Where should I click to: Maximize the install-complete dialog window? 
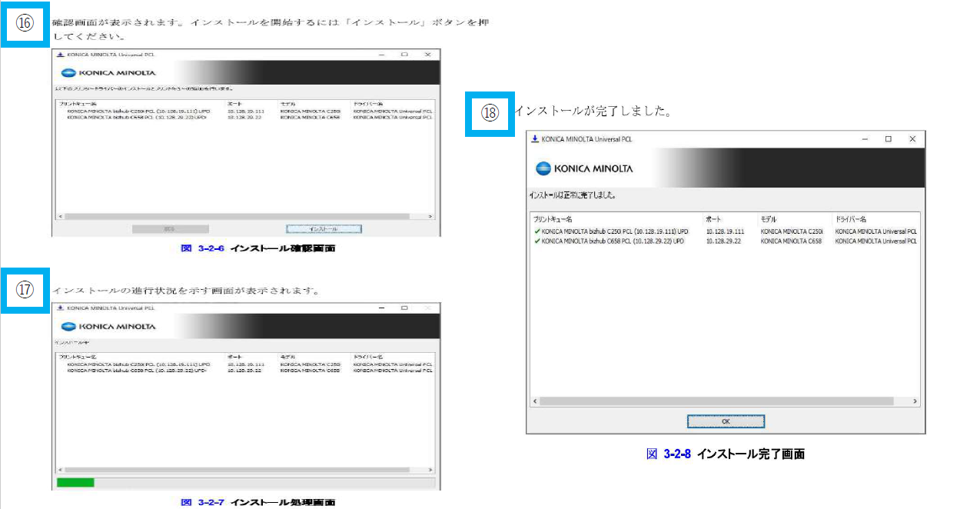[888, 139]
